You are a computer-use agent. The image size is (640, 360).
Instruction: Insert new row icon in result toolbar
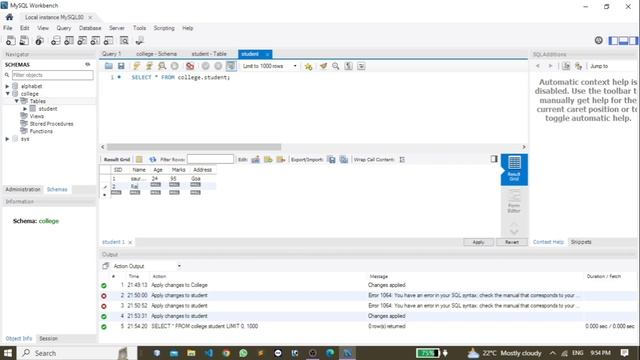pos(268,159)
